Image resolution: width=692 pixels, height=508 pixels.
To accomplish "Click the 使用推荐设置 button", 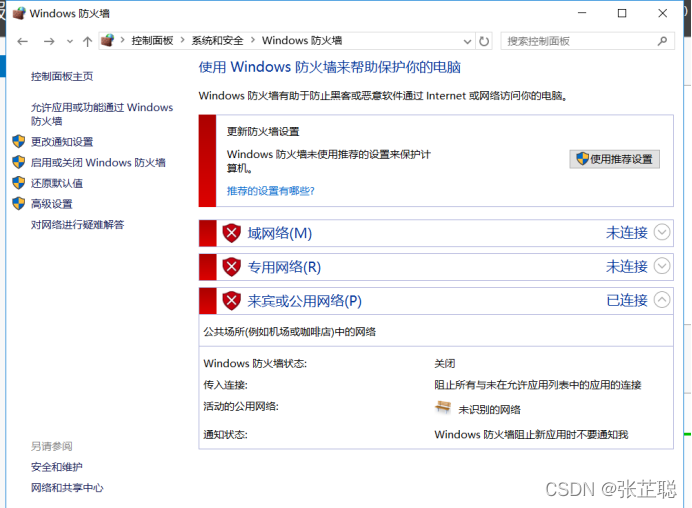I will pyautogui.click(x=614, y=159).
